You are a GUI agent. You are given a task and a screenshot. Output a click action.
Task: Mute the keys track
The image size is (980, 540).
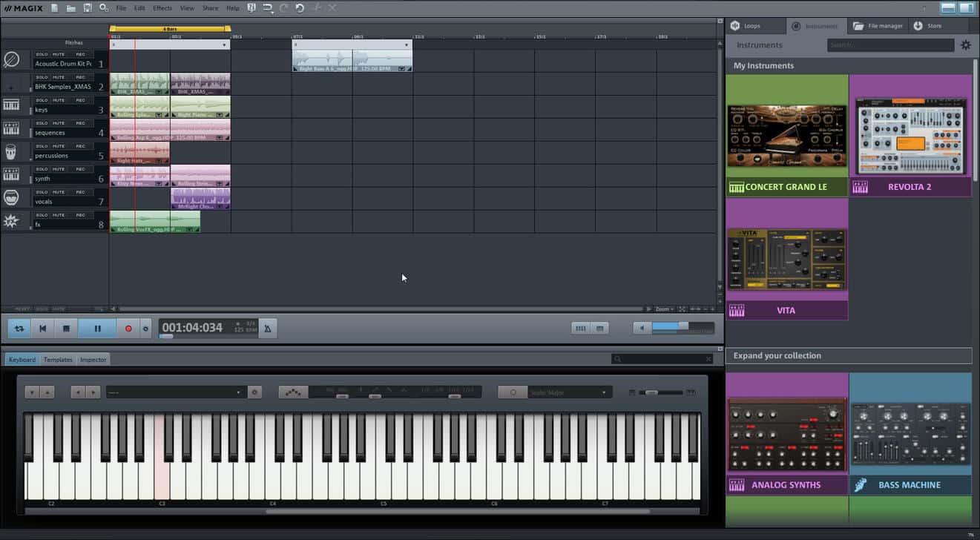[59, 100]
